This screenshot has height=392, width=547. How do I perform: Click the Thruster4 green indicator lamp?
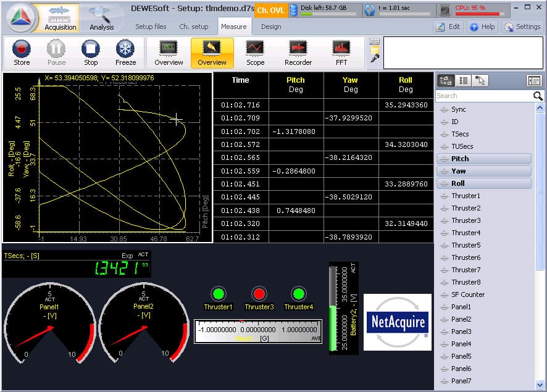(x=299, y=294)
